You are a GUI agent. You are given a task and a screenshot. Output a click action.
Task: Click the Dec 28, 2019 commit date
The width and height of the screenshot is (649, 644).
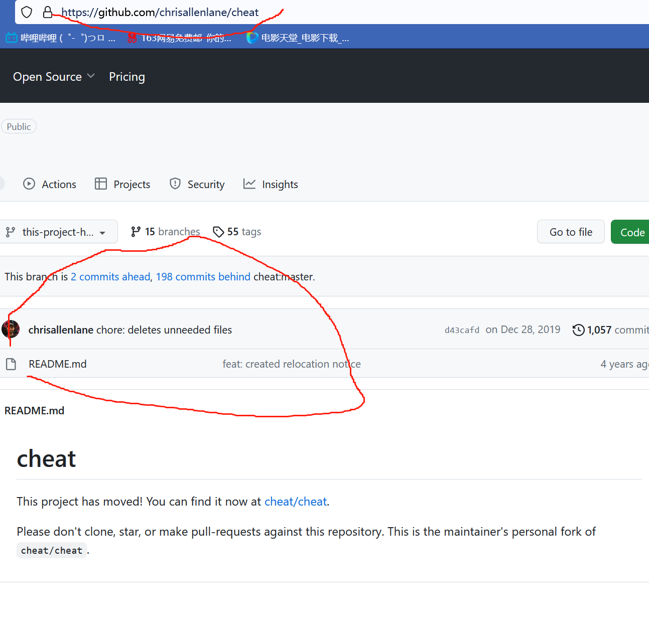(523, 330)
